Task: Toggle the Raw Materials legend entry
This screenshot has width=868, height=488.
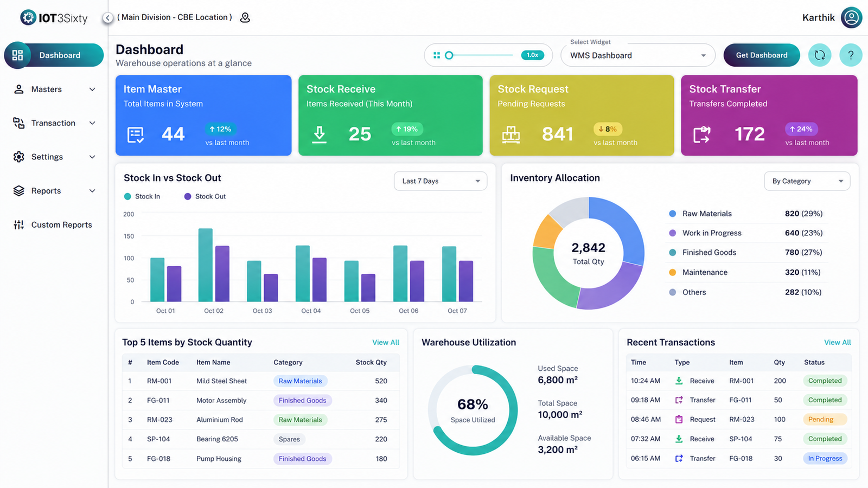Action: [700, 214]
